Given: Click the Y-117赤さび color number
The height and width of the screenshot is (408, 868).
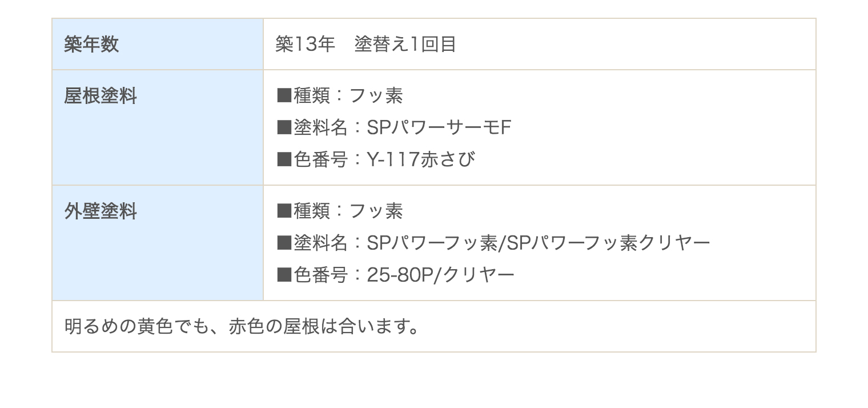Looking at the screenshot, I should [x=421, y=159].
